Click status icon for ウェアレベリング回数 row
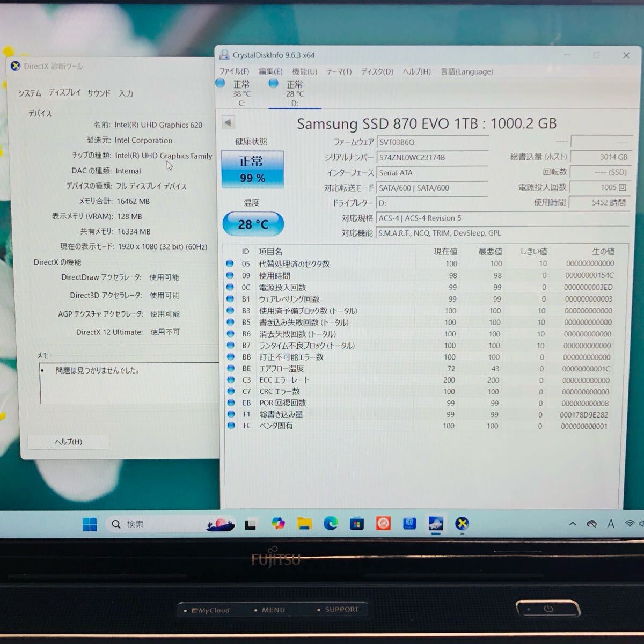Viewport: 644px width, 644px height. click(x=230, y=299)
